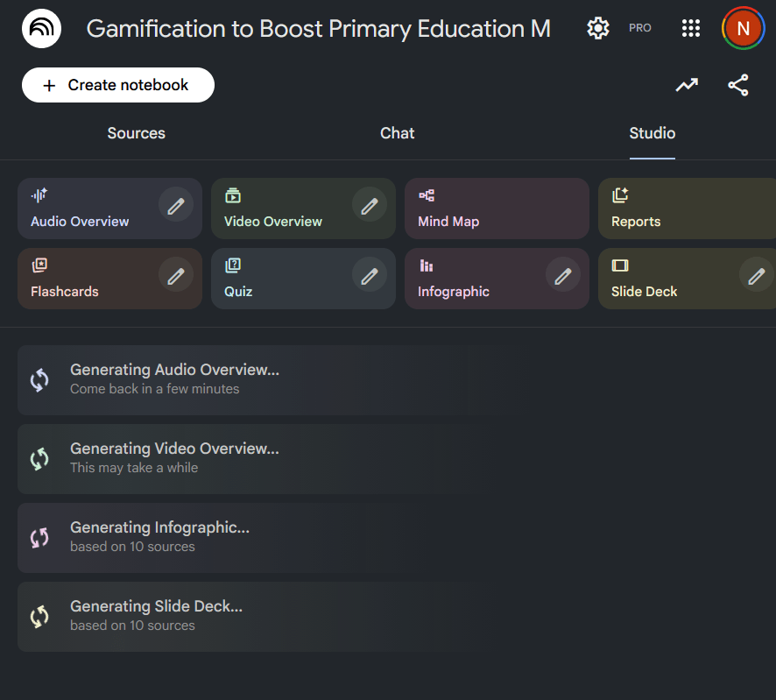Image resolution: width=776 pixels, height=700 pixels.
Task: Edit Slide Deck options pencil icon
Action: click(x=756, y=276)
